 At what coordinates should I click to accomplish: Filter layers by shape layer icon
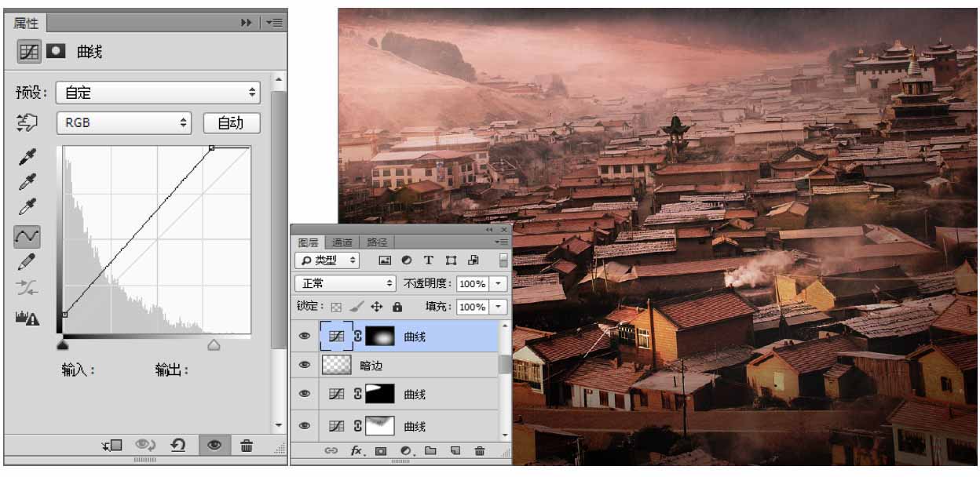(x=451, y=260)
